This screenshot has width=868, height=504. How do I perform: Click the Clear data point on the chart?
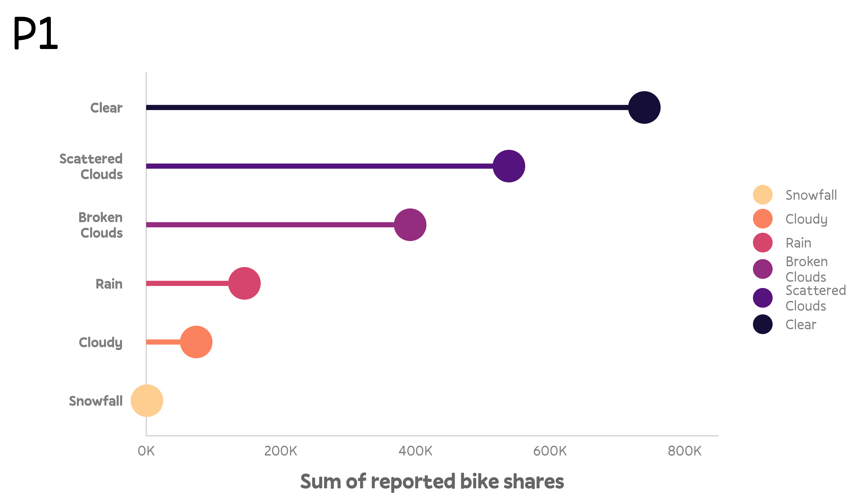click(644, 108)
